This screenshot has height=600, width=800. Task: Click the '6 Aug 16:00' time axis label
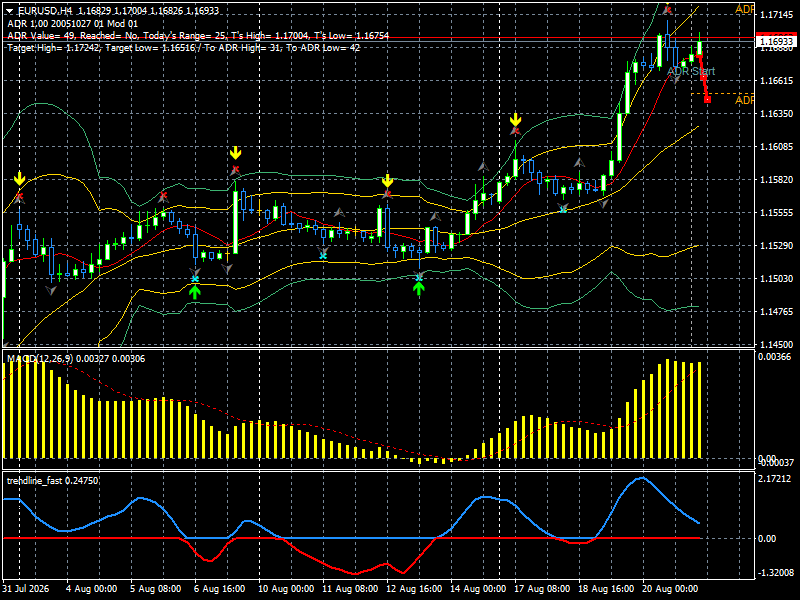(219, 589)
